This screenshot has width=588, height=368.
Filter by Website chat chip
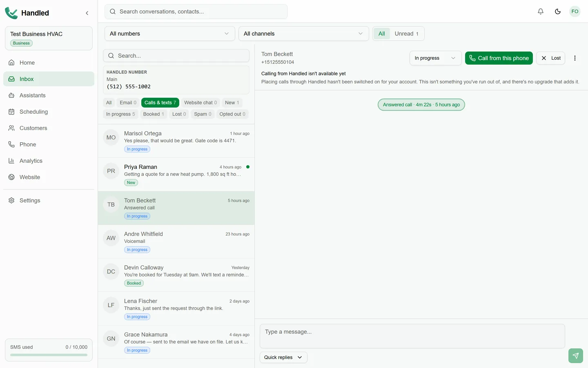[200, 103]
